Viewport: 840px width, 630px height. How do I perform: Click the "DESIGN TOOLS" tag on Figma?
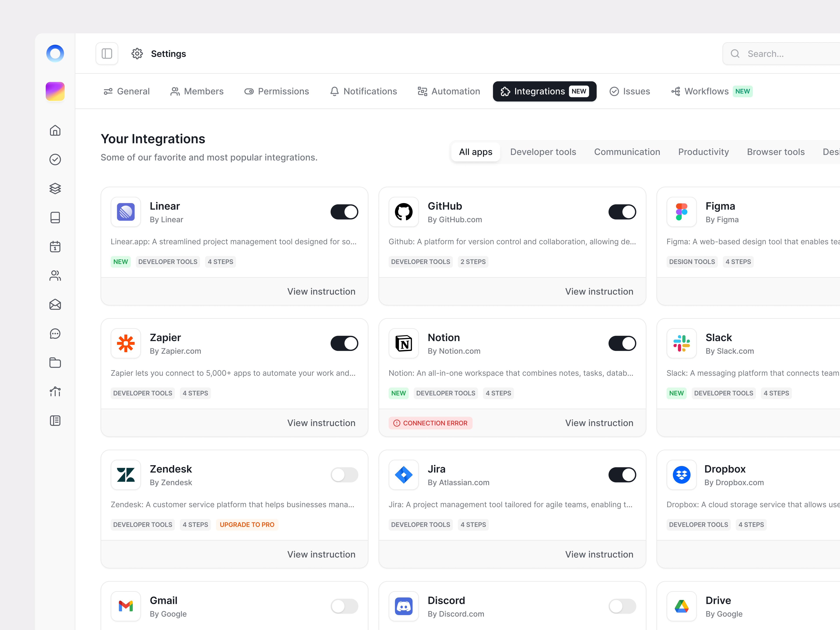point(692,262)
